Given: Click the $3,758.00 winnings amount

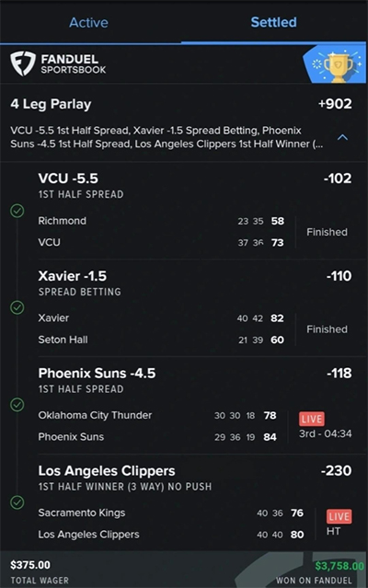Looking at the screenshot, I should [x=339, y=566].
